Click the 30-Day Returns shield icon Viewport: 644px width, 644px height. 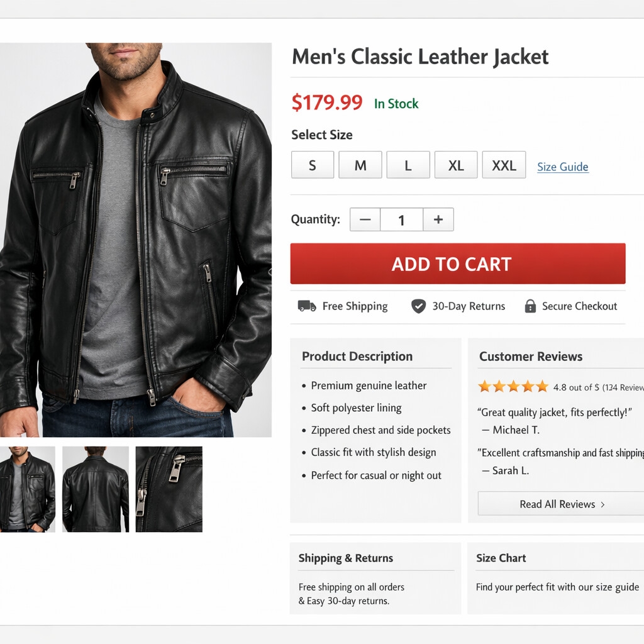click(418, 306)
